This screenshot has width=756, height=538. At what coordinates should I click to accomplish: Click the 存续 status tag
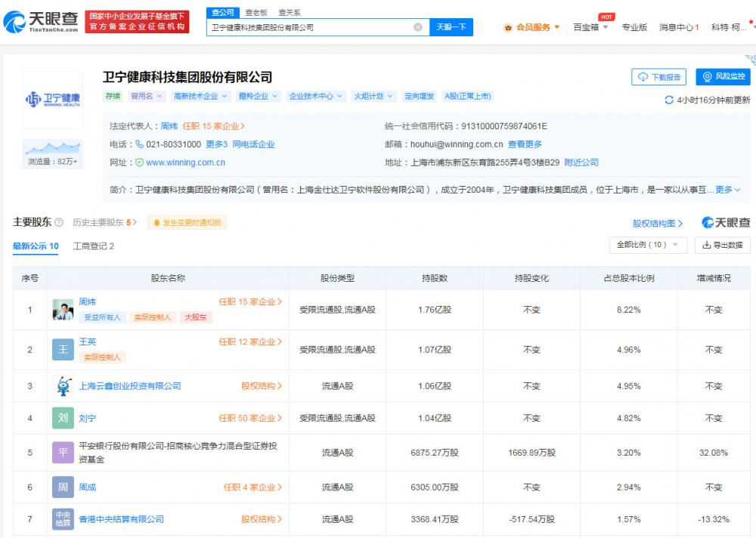pos(113,97)
